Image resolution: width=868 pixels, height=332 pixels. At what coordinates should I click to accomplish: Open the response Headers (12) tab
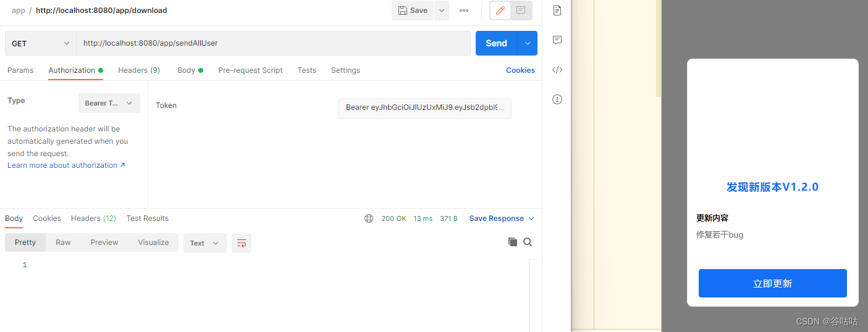point(93,218)
